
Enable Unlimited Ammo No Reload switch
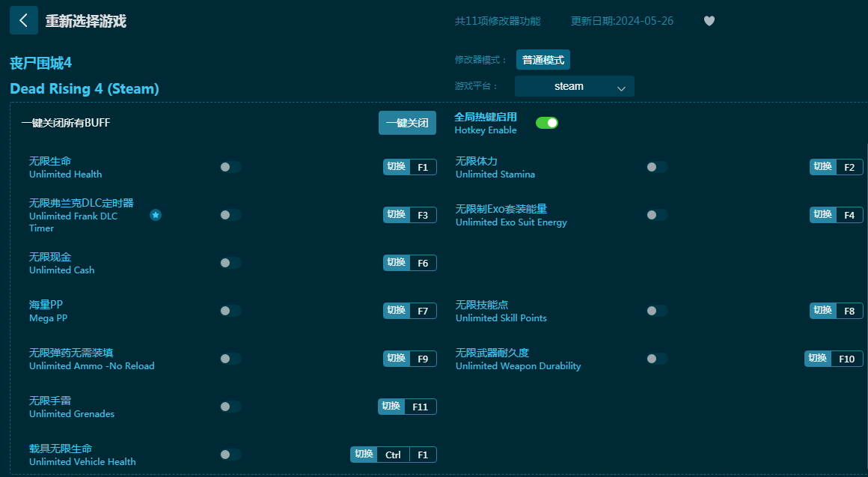point(230,359)
